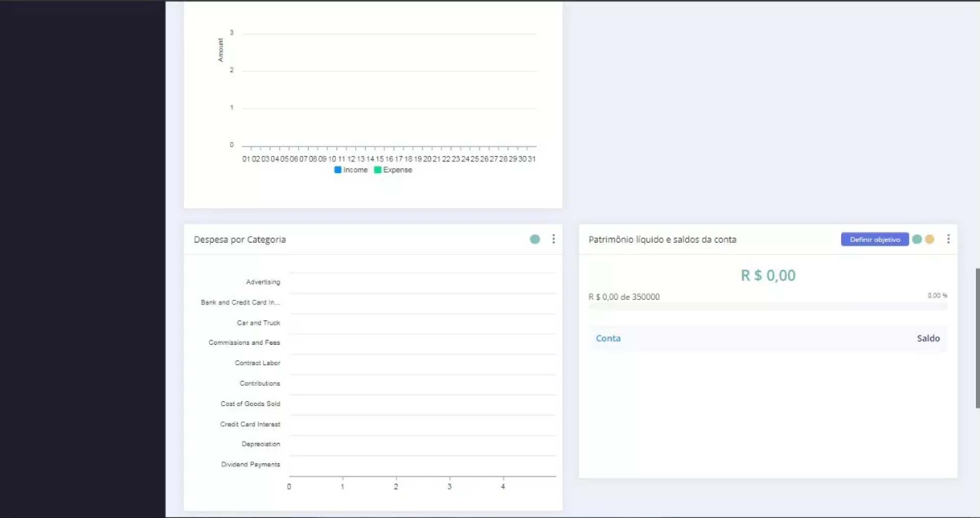Click the Saldo column header
The image size is (980, 518).
click(927, 338)
